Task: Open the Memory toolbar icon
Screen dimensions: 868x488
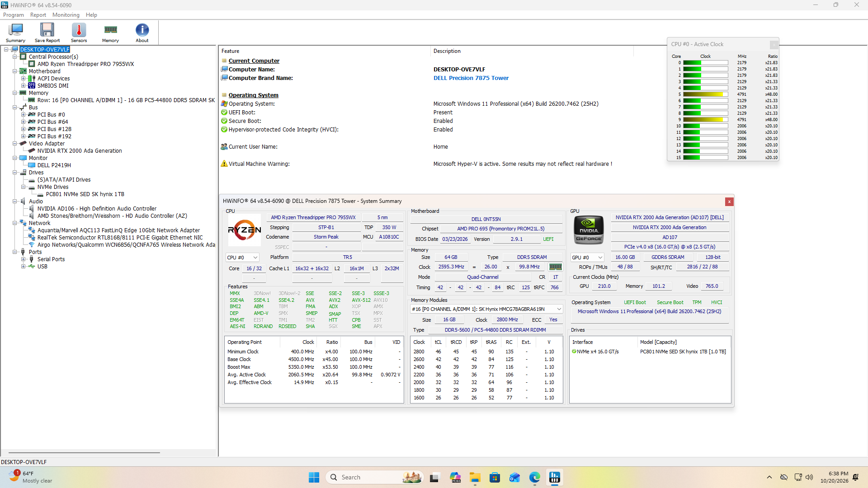Action: [x=110, y=33]
